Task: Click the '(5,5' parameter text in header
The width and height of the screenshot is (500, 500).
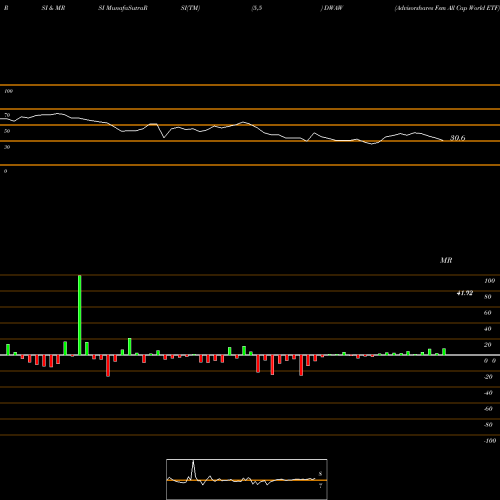Action: (257, 8)
